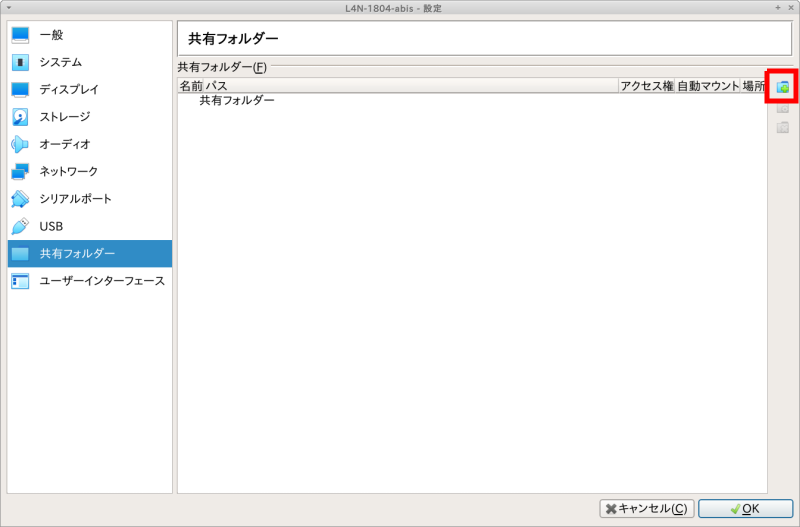
Task: Click the パス column header
Action: pyautogui.click(x=411, y=86)
